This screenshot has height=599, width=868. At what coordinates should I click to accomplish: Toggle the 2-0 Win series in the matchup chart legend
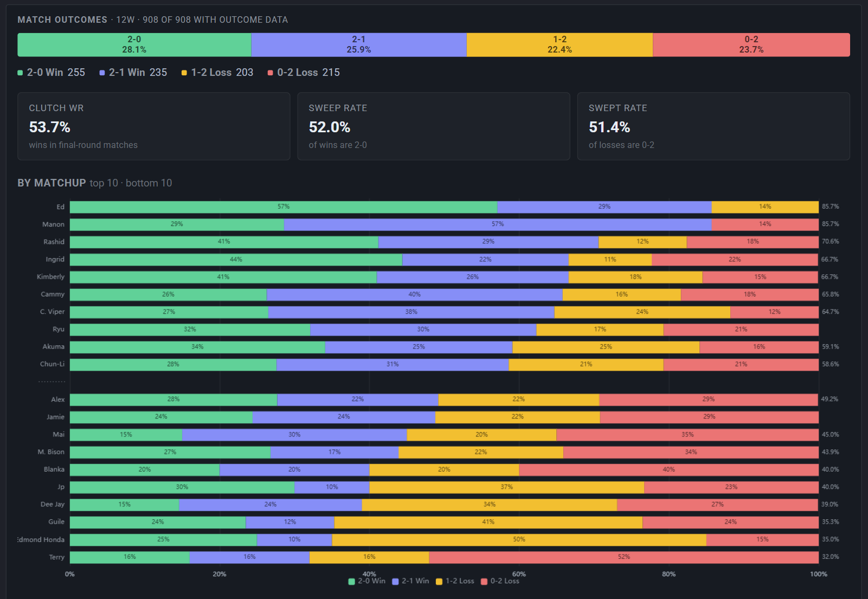coord(367,581)
